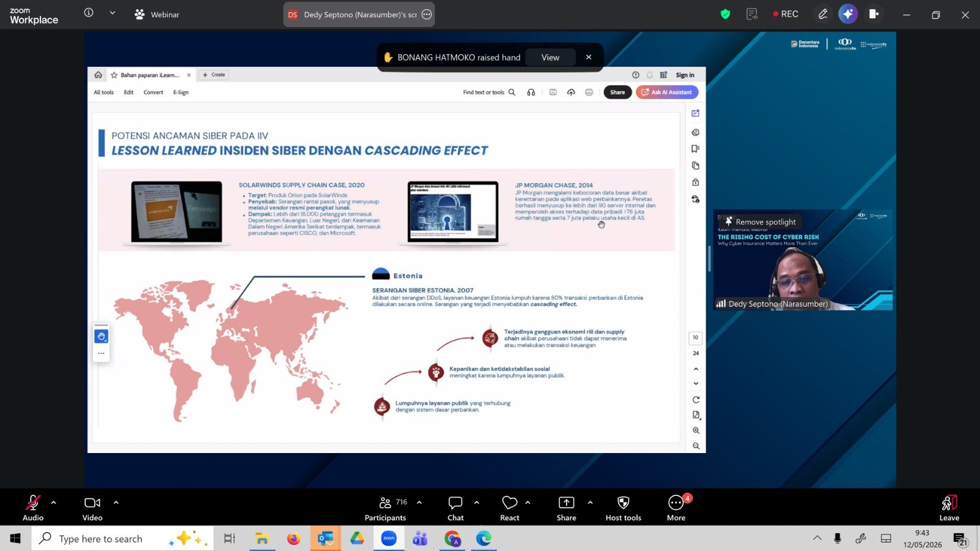This screenshot has height=551, width=980.
Task: Zoom out of the PDF page
Action: pyautogui.click(x=696, y=446)
